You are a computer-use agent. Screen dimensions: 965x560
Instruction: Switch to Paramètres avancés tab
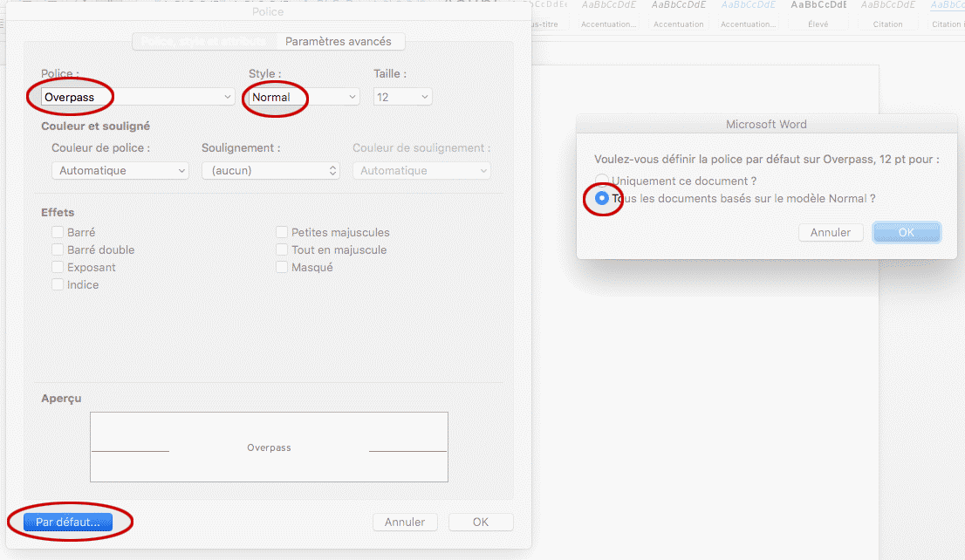click(x=339, y=41)
